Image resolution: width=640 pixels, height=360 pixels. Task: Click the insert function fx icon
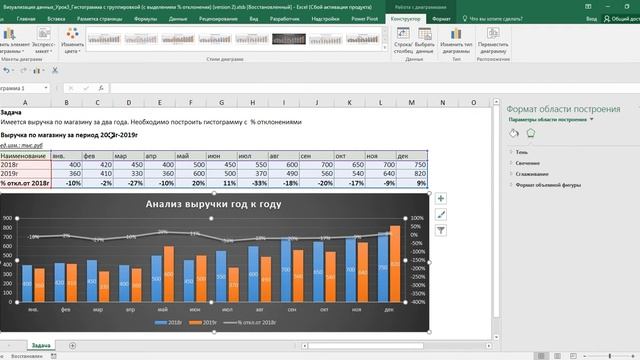point(101,88)
